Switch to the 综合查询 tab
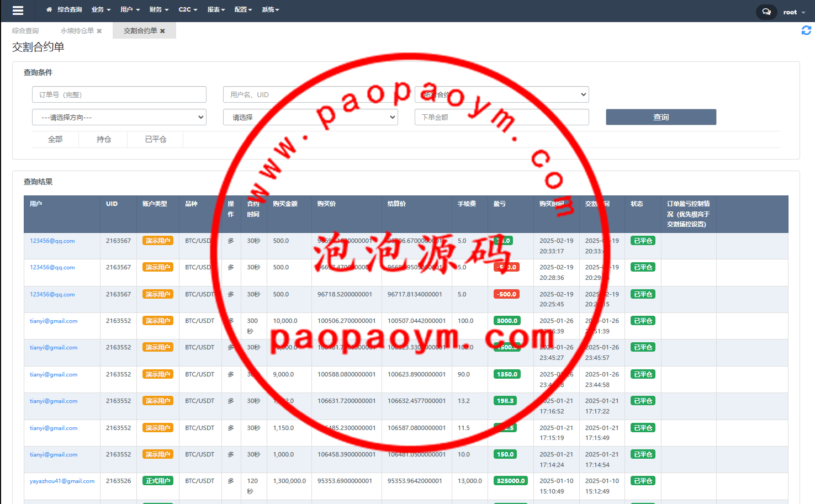 [x=25, y=31]
